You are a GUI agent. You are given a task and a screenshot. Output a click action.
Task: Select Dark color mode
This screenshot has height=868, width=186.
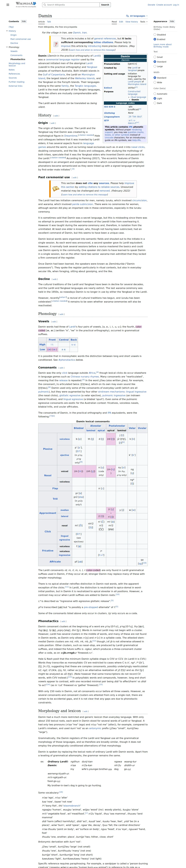click(x=155, y=103)
